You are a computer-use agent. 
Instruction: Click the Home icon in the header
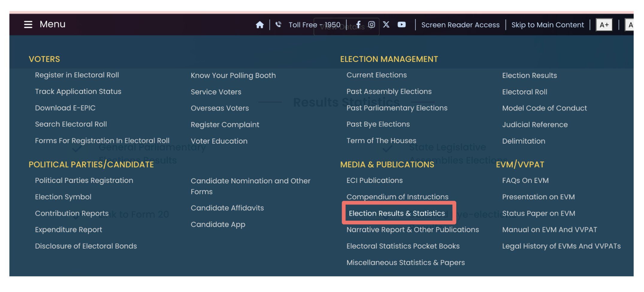(260, 25)
